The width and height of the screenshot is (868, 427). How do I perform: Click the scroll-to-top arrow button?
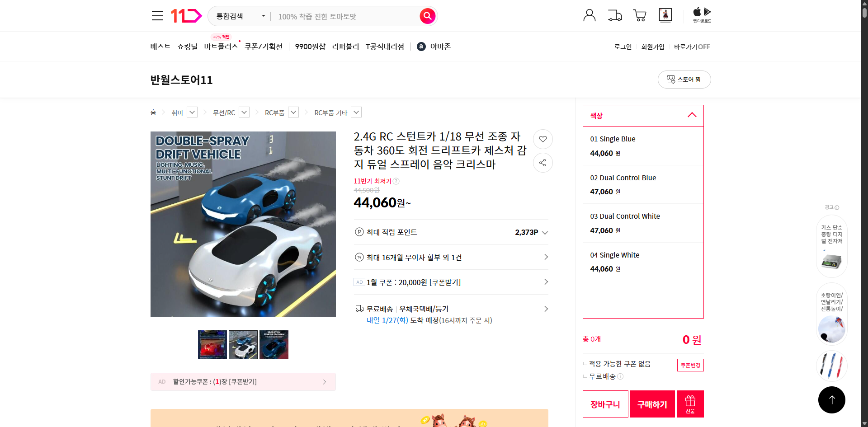coord(831,399)
